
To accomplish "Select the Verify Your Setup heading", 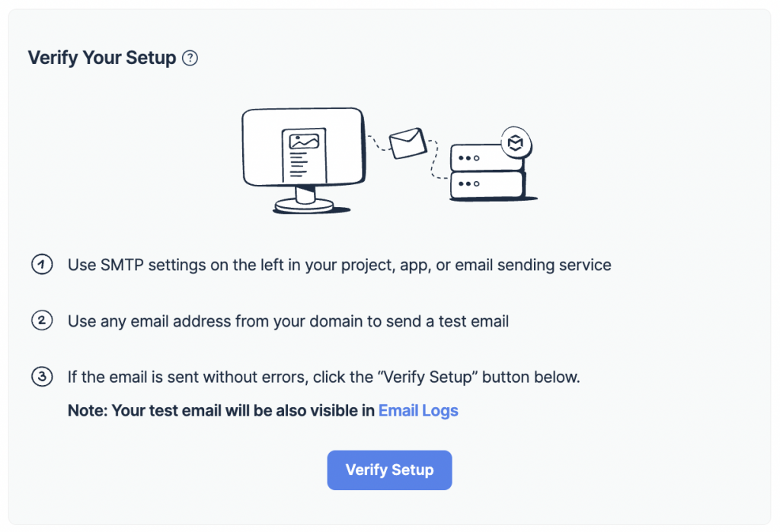I will point(101,57).
